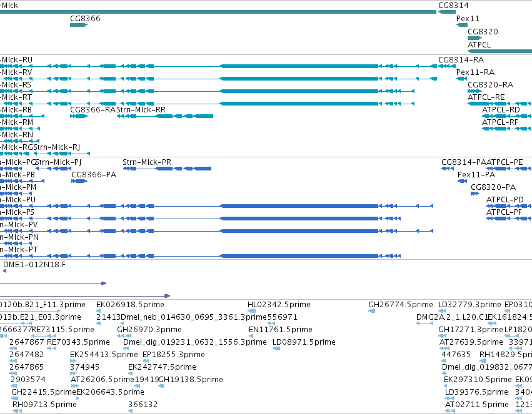Click the EN11761.5prime EST label
The height and width of the screenshot is (414, 532).
pyautogui.click(x=281, y=330)
